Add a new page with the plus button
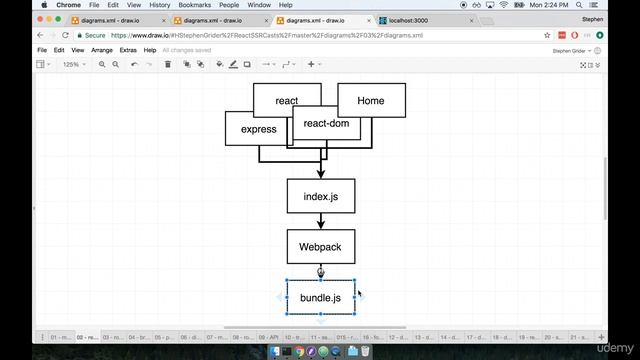Screen dimensions: 640x360 [601, 337]
